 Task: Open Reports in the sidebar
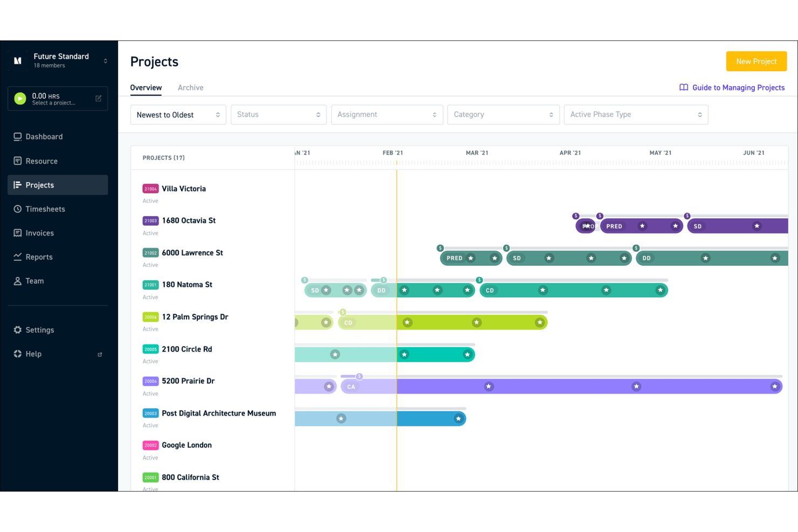pos(58,257)
